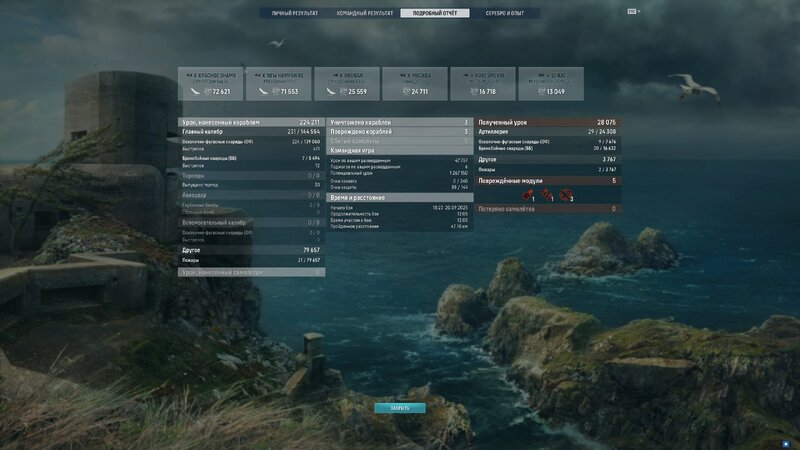Click the Очки защиты row

pos(399,187)
